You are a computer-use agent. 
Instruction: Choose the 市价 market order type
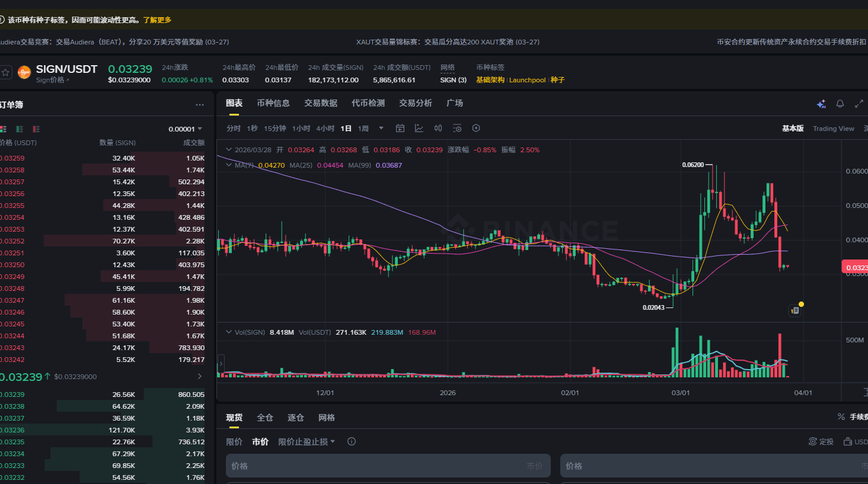(260, 441)
